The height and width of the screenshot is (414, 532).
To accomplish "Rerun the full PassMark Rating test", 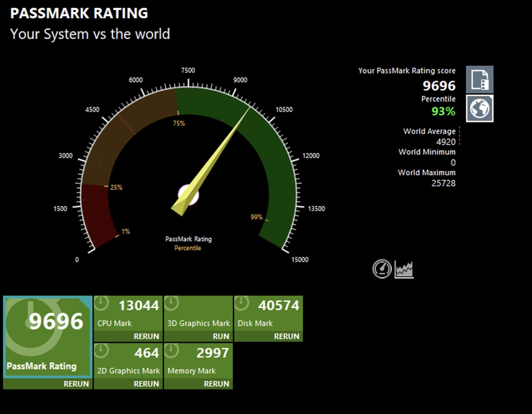I will 76,384.
